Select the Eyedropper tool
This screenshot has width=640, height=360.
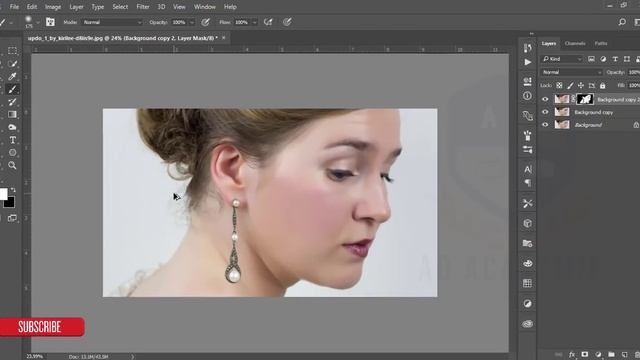(x=12, y=76)
